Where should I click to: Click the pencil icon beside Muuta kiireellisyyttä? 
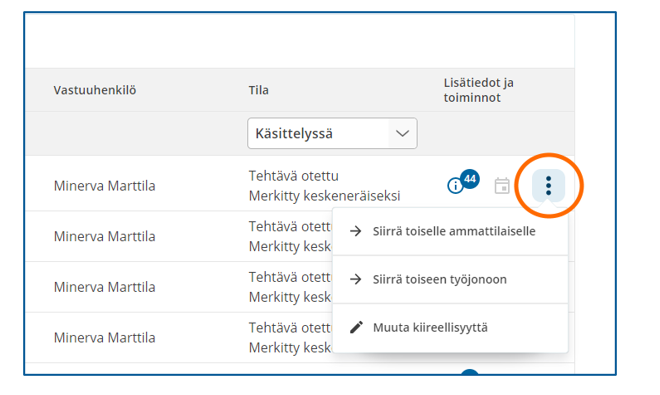click(356, 327)
